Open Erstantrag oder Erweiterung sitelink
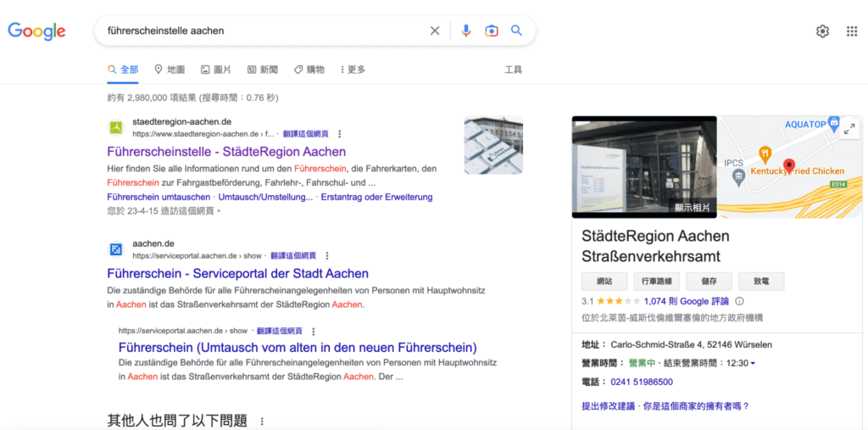 point(376,197)
